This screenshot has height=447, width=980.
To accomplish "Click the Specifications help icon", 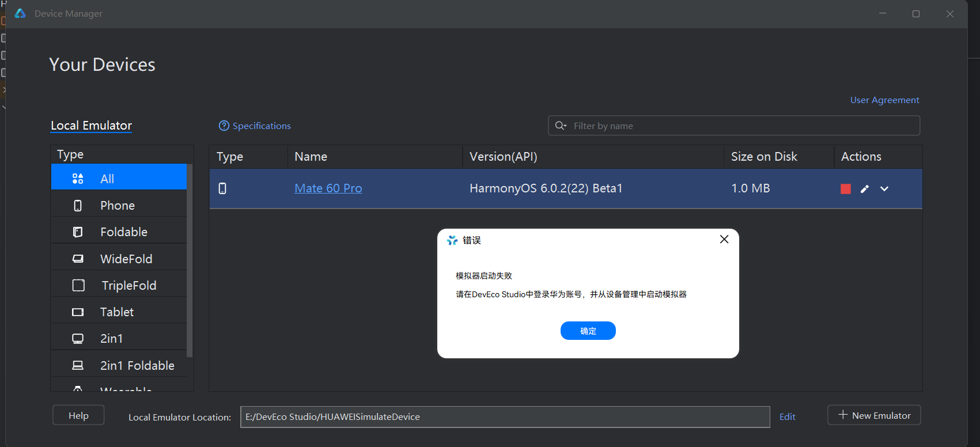I will click(224, 126).
